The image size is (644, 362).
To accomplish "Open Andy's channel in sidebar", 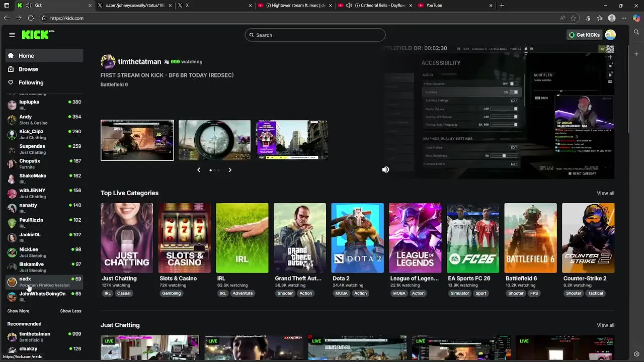I will (44, 120).
